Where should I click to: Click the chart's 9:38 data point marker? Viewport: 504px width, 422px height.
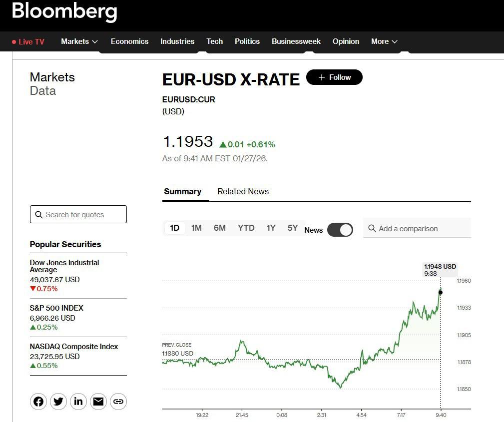[440, 292]
